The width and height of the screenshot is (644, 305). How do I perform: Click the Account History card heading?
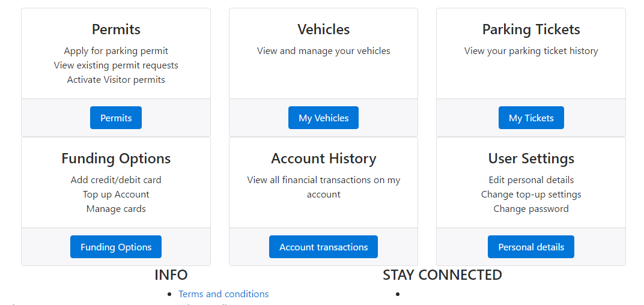tap(323, 159)
